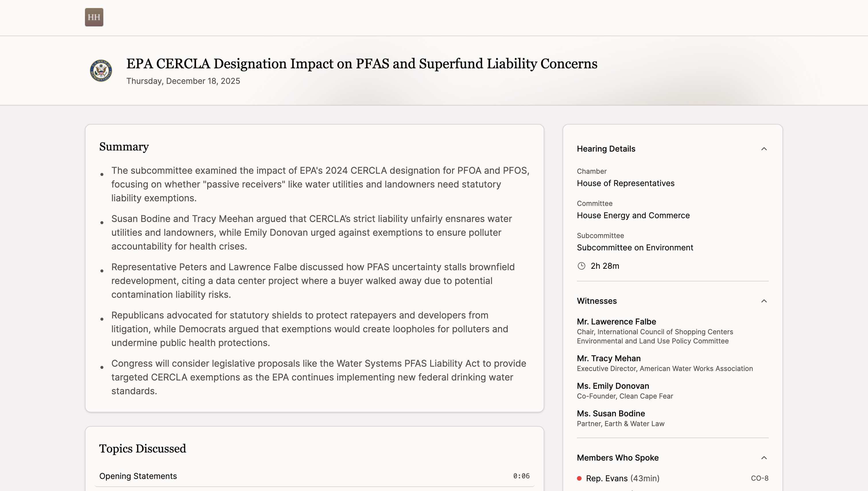Jump to 0:06 timestamp
The height and width of the screenshot is (491, 868).
coord(521,476)
